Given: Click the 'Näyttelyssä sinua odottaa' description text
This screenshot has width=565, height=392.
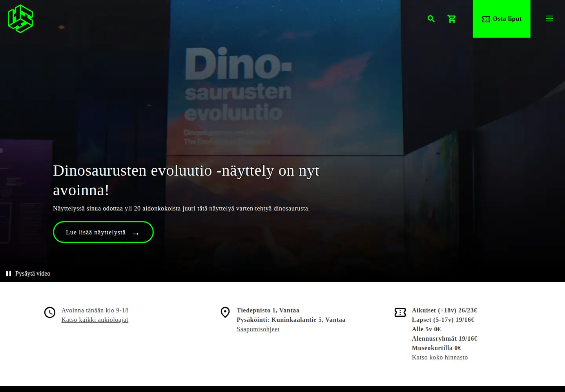Looking at the screenshot, I should click(181, 209).
